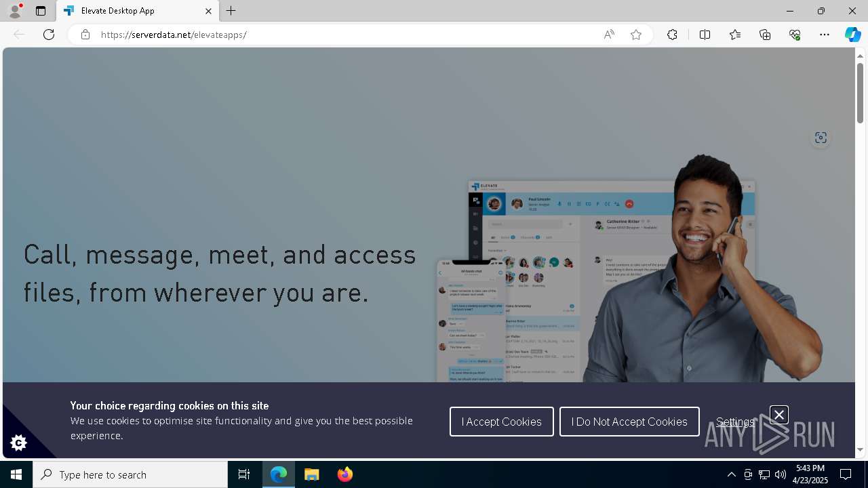Open Browser essentials
This screenshot has height=488, width=868.
tap(795, 35)
